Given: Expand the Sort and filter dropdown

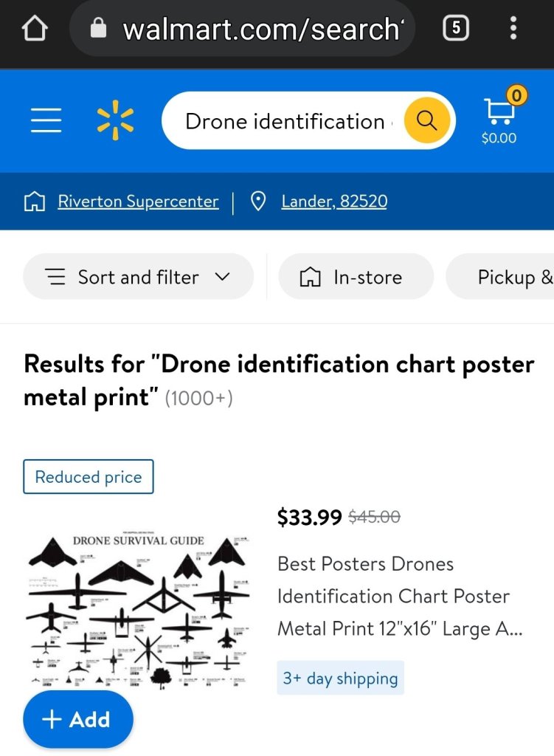Looking at the screenshot, I should click(x=138, y=277).
